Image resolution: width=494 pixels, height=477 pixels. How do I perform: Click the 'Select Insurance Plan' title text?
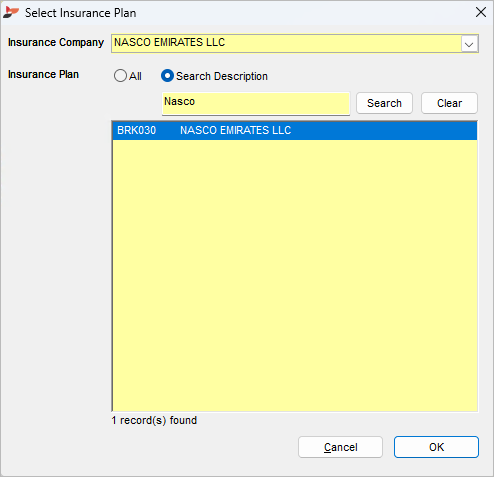click(x=80, y=13)
